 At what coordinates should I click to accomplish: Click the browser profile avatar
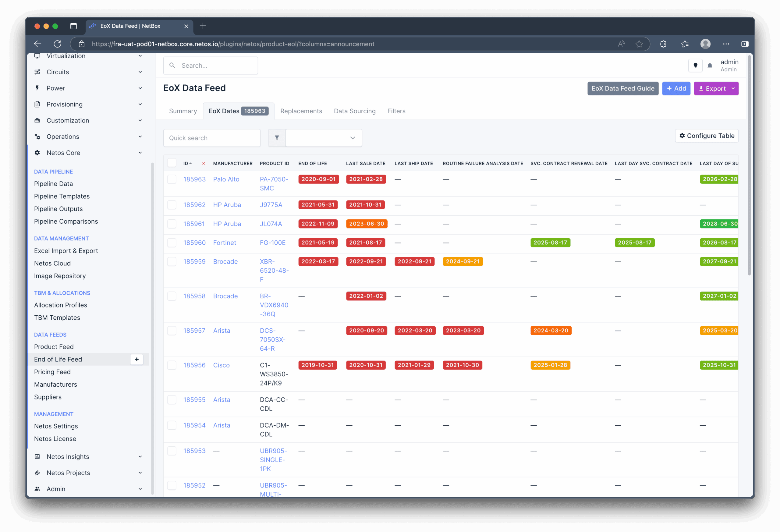(705, 44)
